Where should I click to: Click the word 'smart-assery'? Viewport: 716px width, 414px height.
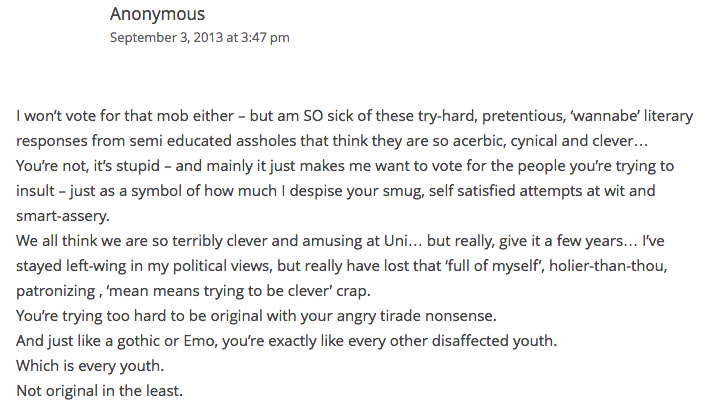click(62, 216)
